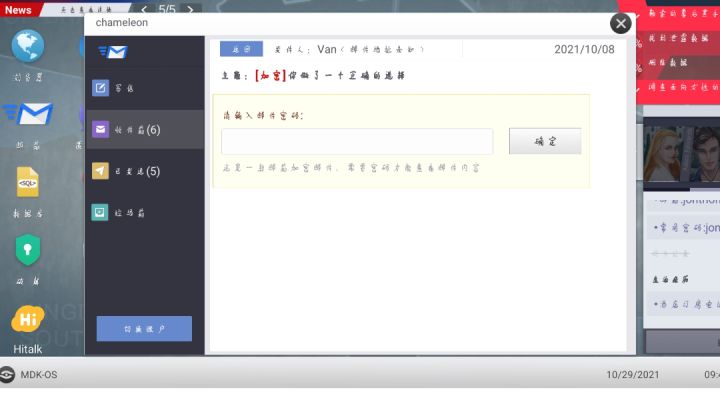The image size is (720, 404).
Task: Open the mail envelope desktop icon
Action: coord(28,113)
